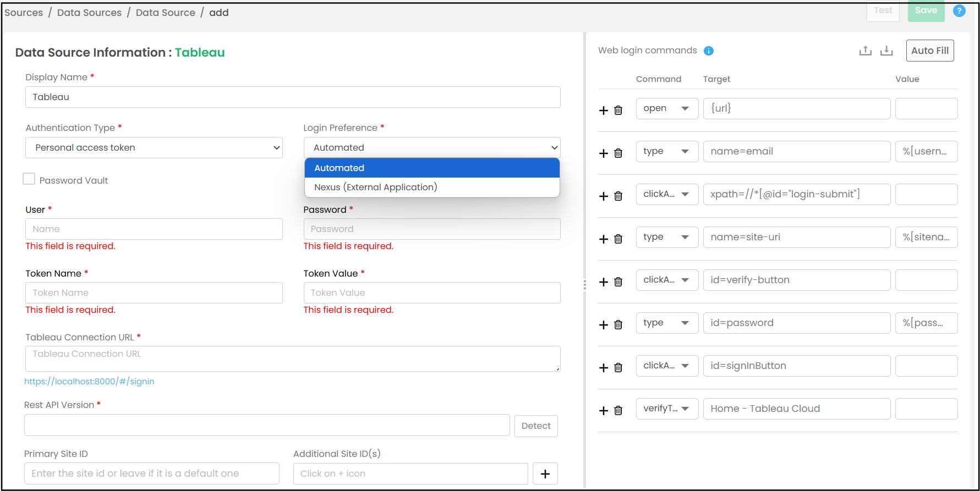The image size is (980, 491).
Task: Enable the Password Vault checkbox
Action: click(29, 179)
